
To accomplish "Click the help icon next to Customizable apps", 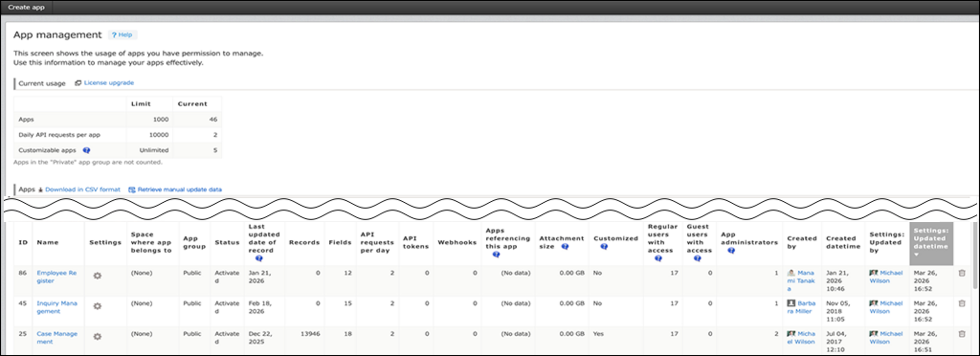I will [x=87, y=150].
